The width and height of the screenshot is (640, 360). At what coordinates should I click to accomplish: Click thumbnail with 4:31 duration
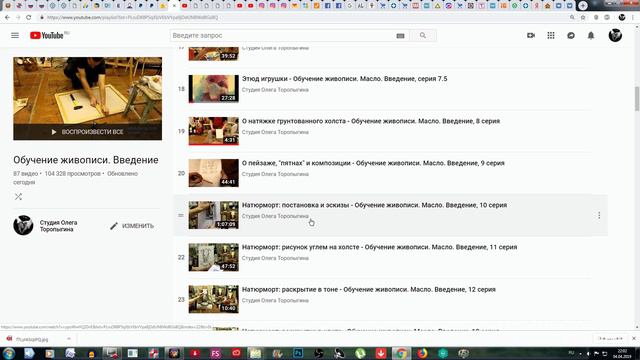tap(213, 131)
